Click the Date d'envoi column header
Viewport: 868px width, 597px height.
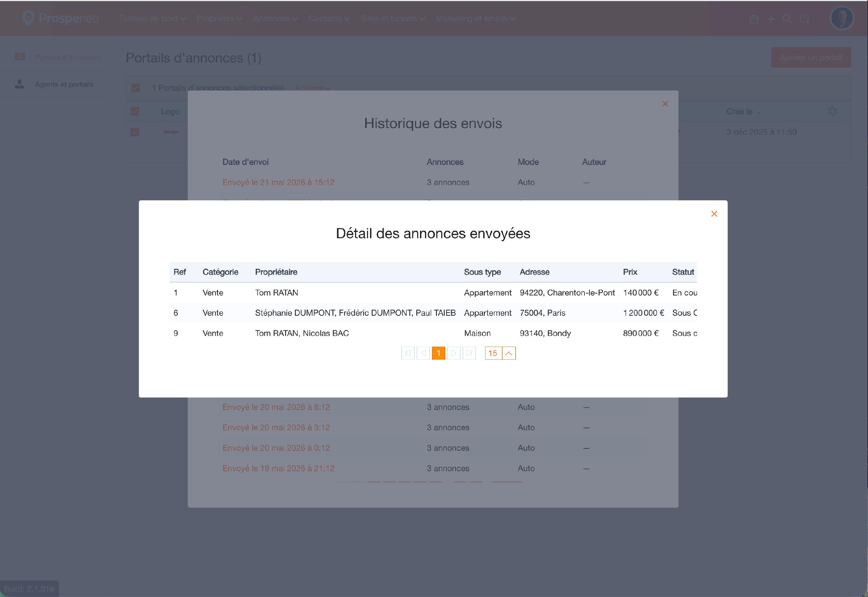246,162
